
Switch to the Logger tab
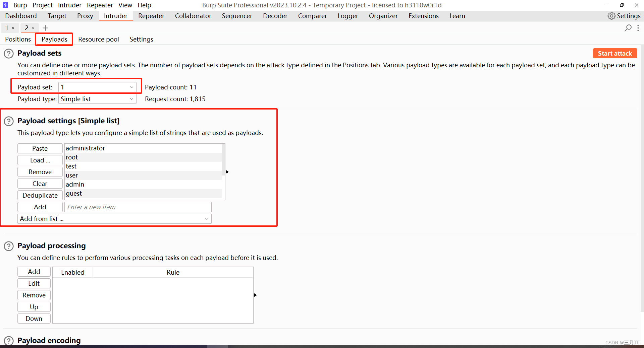pyautogui.click(x=348, y=16)
